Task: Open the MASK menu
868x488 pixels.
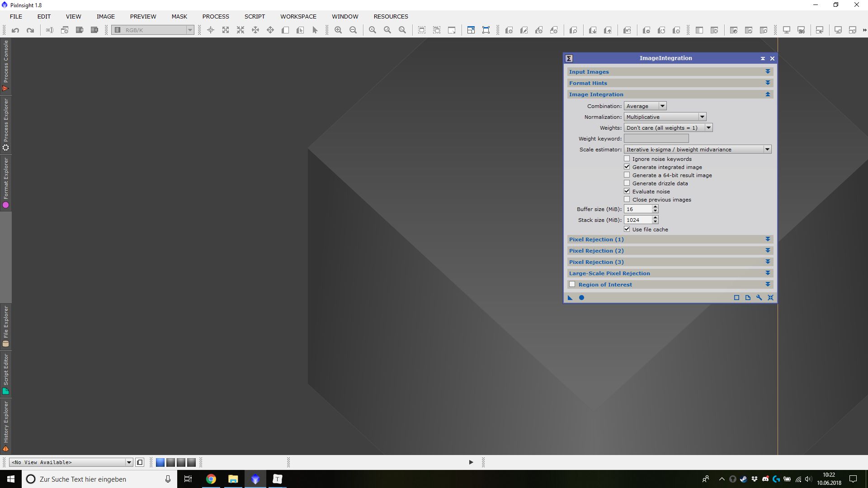Action: tap(179, 16)
